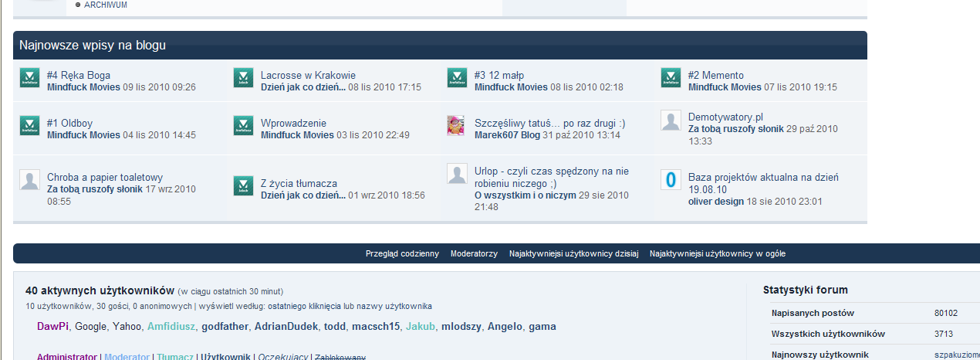
Task: Open gama user profile
Action: (542, 327)
